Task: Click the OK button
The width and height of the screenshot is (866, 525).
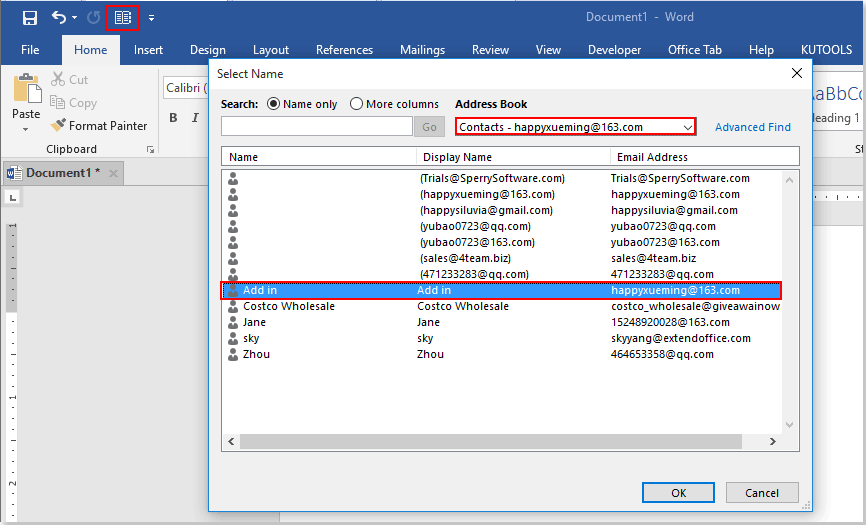Action: pos(678,492)
